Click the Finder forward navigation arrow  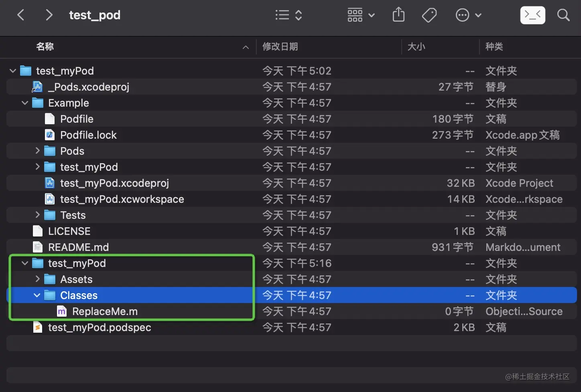(x=49, y=15)
